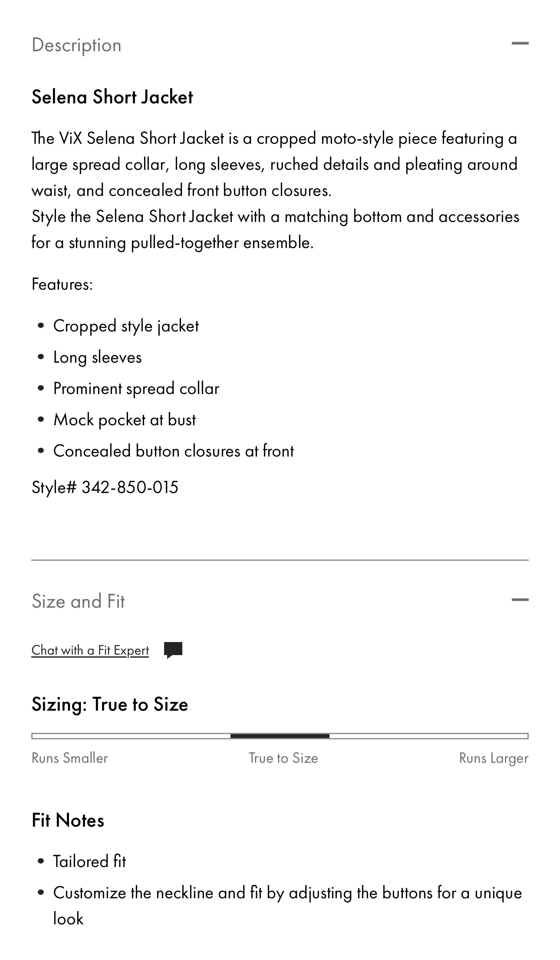This screenshot has width=560, height=960.
Task: Click the Description section header
Action: click(x=76, y=45)
